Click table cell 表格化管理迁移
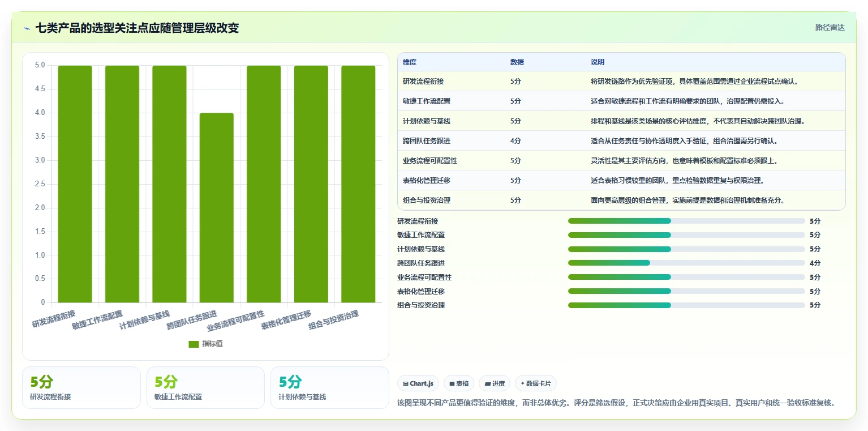This screenshot has width=868, height=431. [x=427, y=181]
